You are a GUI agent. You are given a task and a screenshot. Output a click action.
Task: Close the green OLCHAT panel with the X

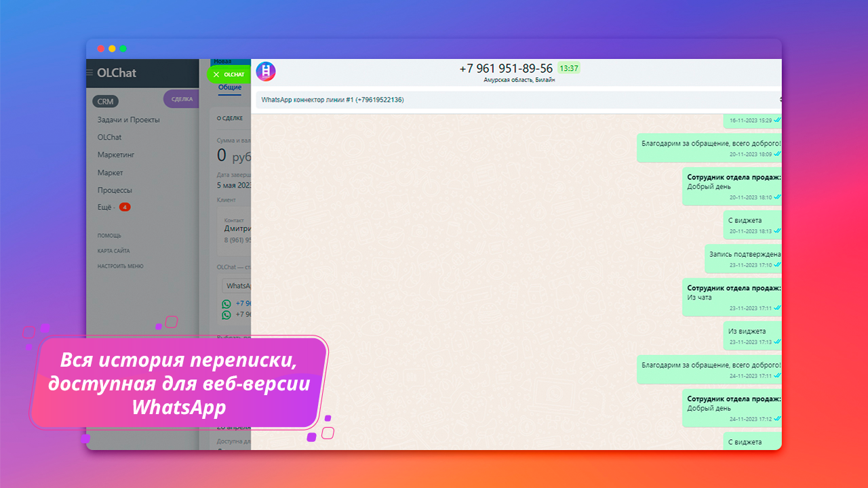pos(216,75)
